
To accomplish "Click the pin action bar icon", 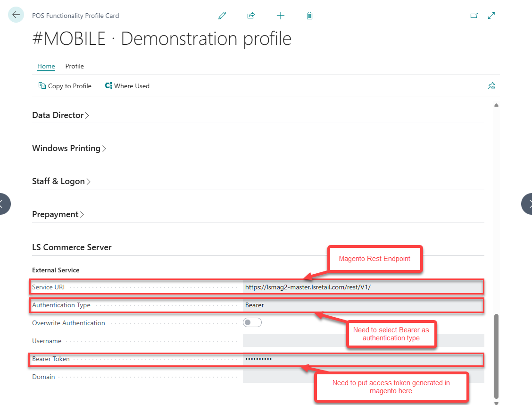I will click(x=491, y=86).
